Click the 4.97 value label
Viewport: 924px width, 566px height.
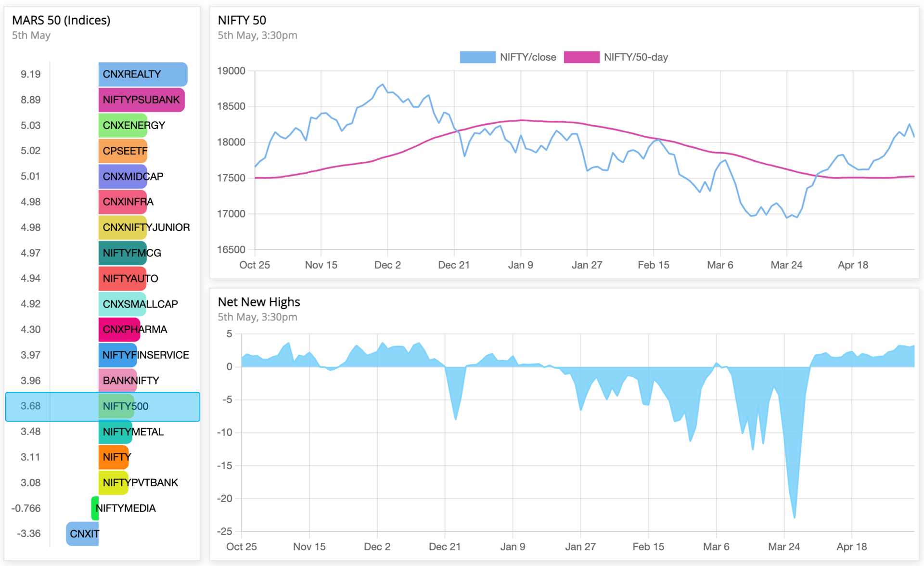tap(30, 253)
